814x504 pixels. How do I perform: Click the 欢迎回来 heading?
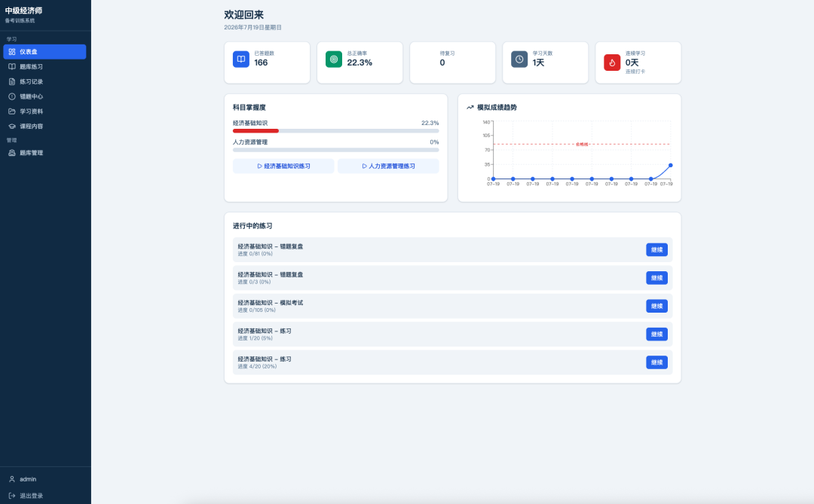[x=244, y=15]
